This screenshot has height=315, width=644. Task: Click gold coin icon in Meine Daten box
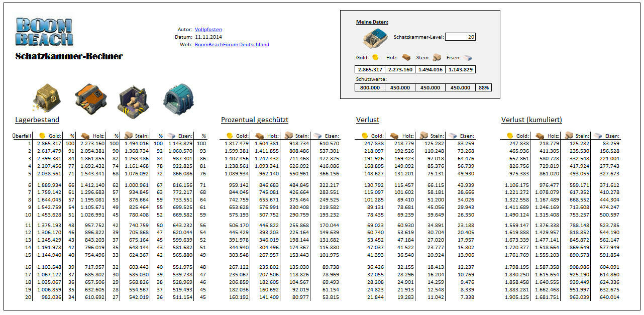(x=375, y=58)
